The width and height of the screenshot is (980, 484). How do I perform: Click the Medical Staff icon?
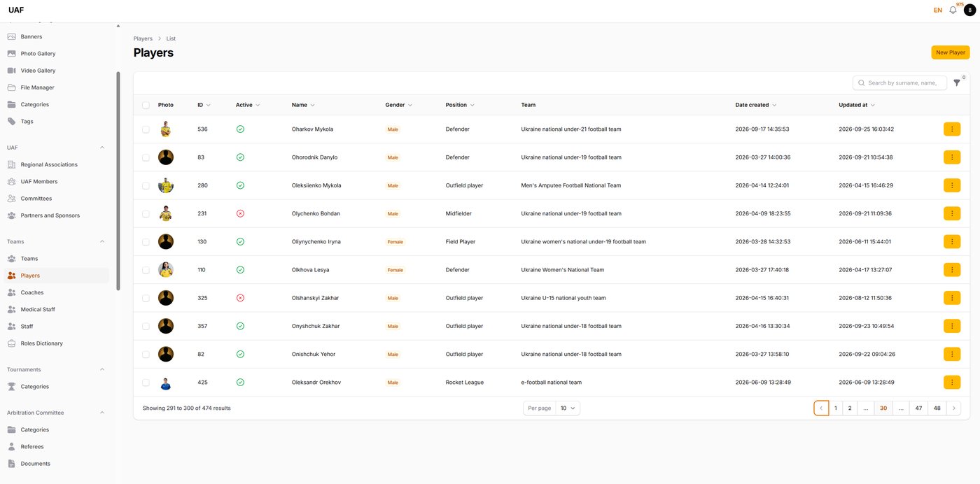coord(11,309)
